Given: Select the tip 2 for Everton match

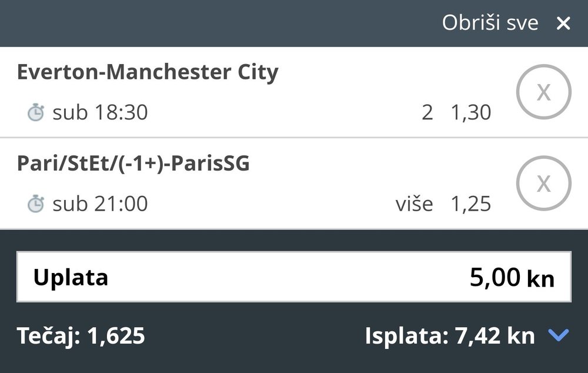Looking at the screenshot, I should (x=427, y=112).
